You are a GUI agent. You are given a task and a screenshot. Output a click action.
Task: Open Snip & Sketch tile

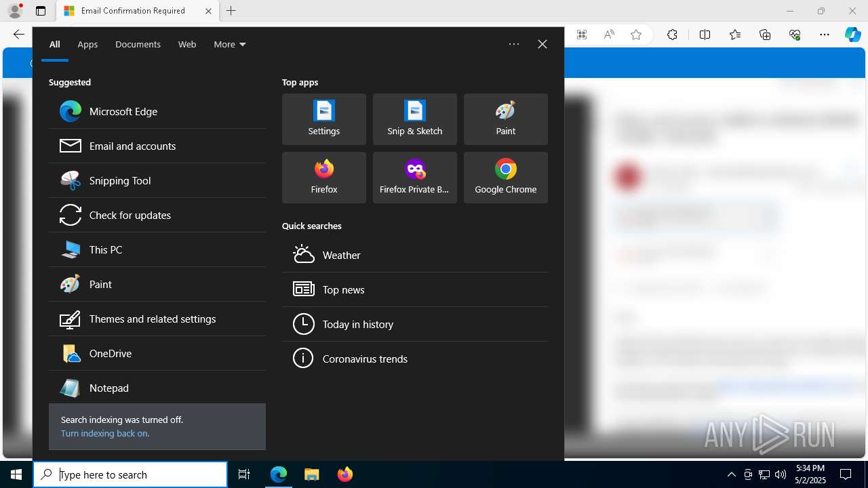[x=415, y=119]
